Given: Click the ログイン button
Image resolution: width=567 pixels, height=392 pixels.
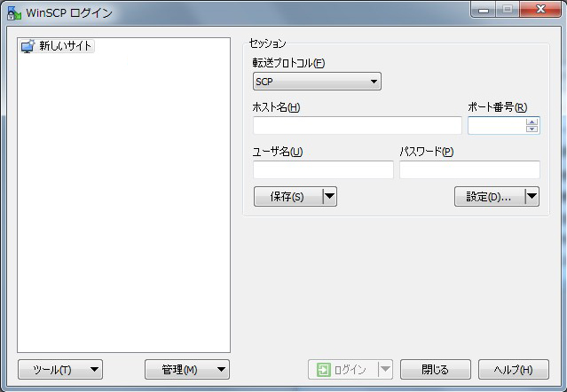Looking at the screenshot, I should 343,370.
